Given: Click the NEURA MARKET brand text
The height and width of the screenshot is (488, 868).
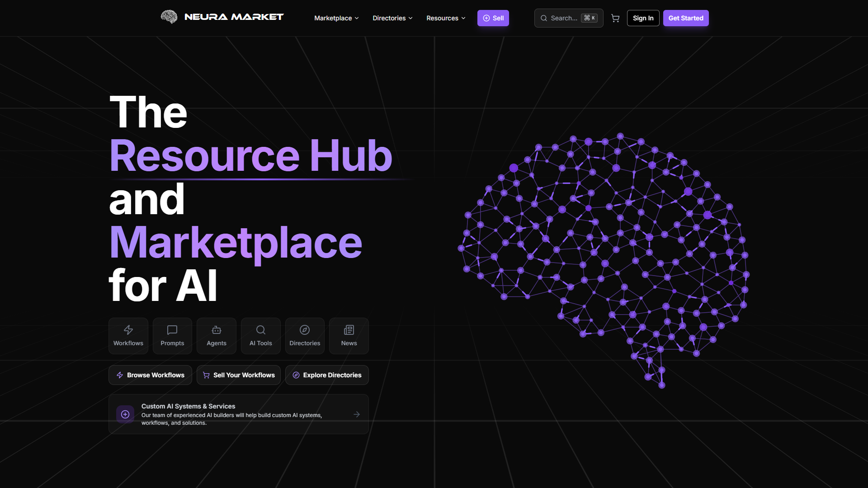Looking at the screenshot, I should pos(234,17).
